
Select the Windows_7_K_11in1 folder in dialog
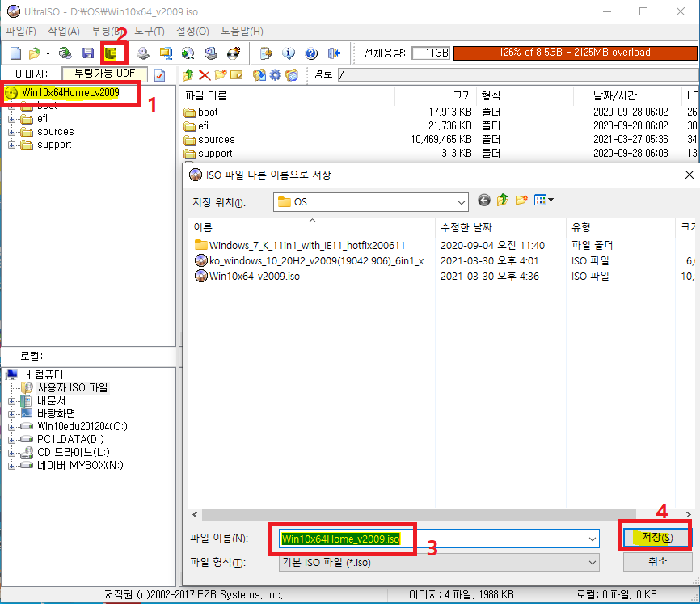[301, 246]
